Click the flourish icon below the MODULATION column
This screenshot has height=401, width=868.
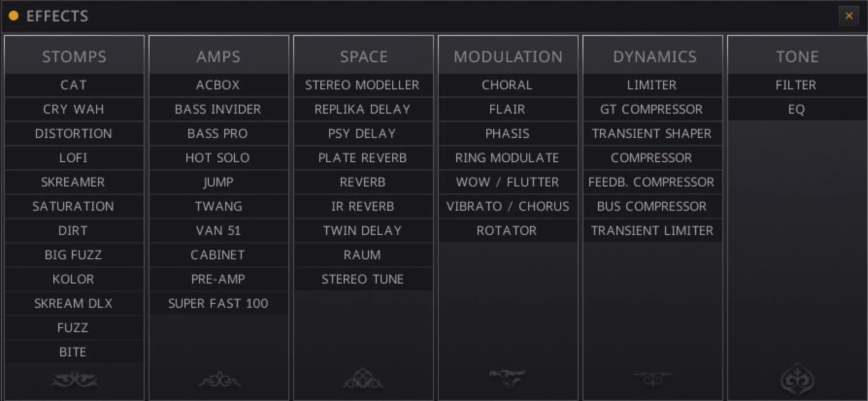[508, 377]
